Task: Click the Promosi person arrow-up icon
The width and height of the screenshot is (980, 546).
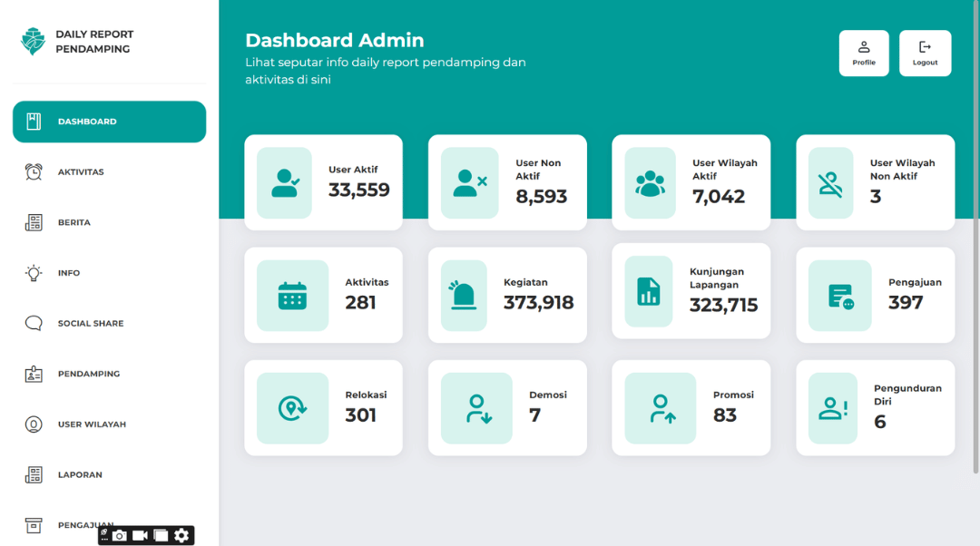Action: click(x=660, y=408)
